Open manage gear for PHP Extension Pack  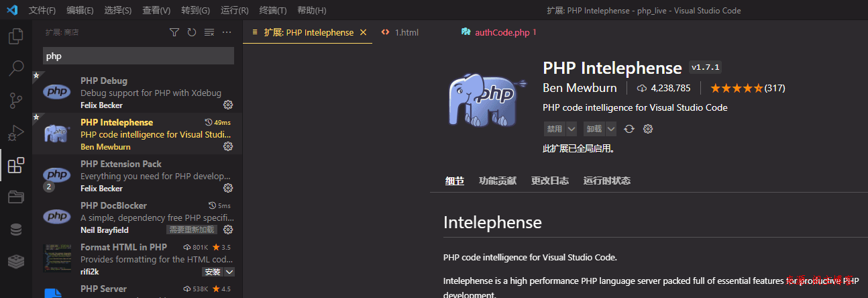coord(228,188)
